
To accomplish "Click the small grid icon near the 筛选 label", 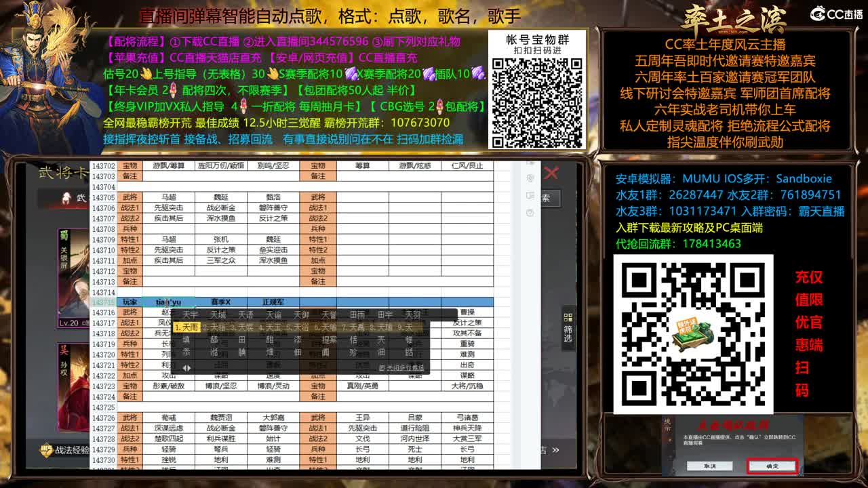I will point(568,317).
